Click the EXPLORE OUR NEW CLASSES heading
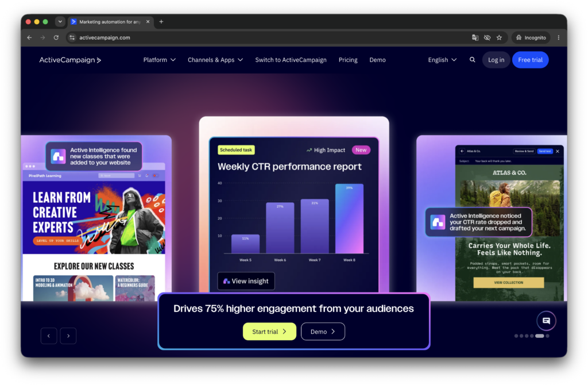 click(x=94, y=267)
